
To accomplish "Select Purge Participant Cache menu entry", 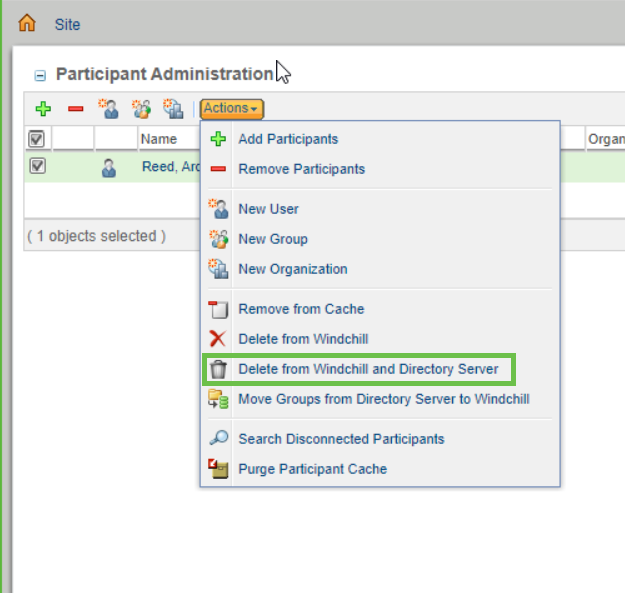I will click(312, 469).
